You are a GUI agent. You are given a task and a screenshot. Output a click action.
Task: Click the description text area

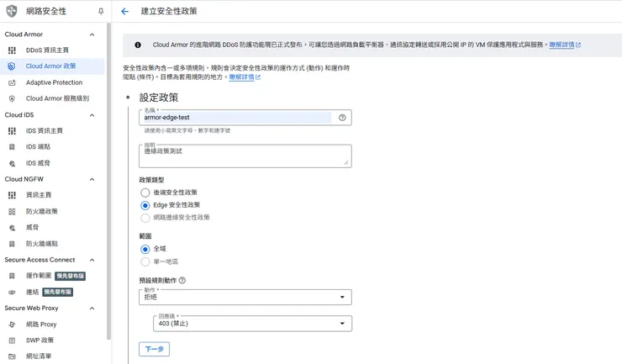coord(245,156)
